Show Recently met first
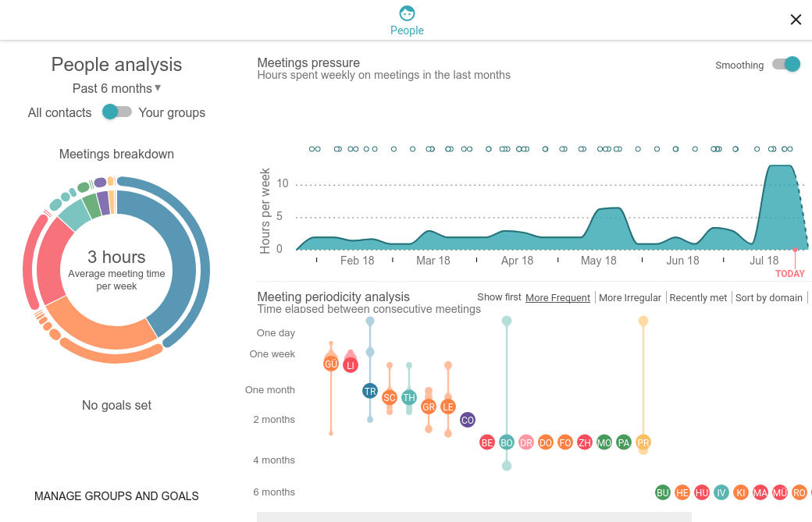 point(698,297)
